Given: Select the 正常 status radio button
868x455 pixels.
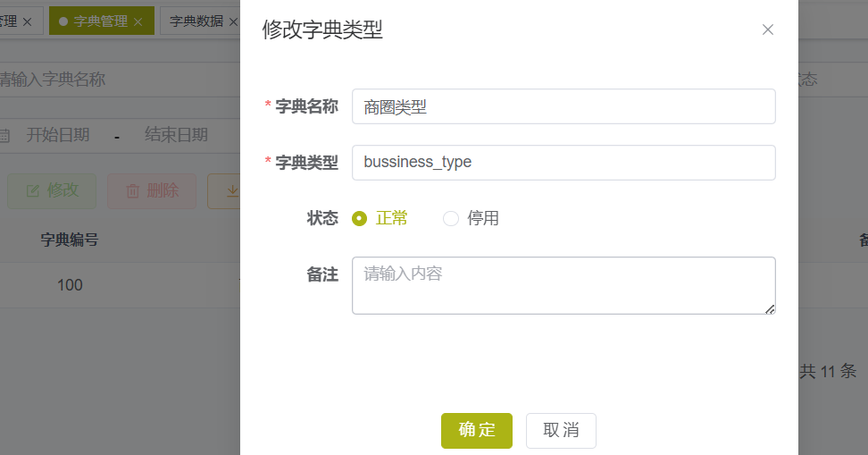Looking at the screenshot, I should point(359,218).
